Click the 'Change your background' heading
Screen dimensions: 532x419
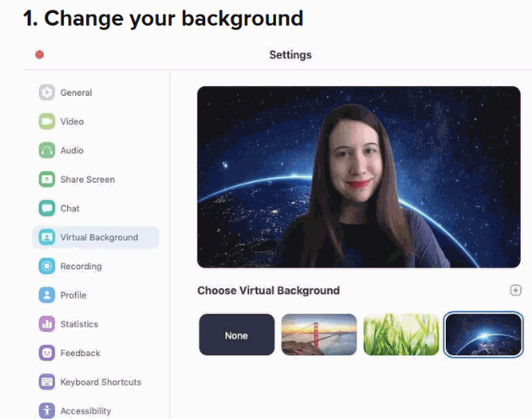click(x=163, y=18)
